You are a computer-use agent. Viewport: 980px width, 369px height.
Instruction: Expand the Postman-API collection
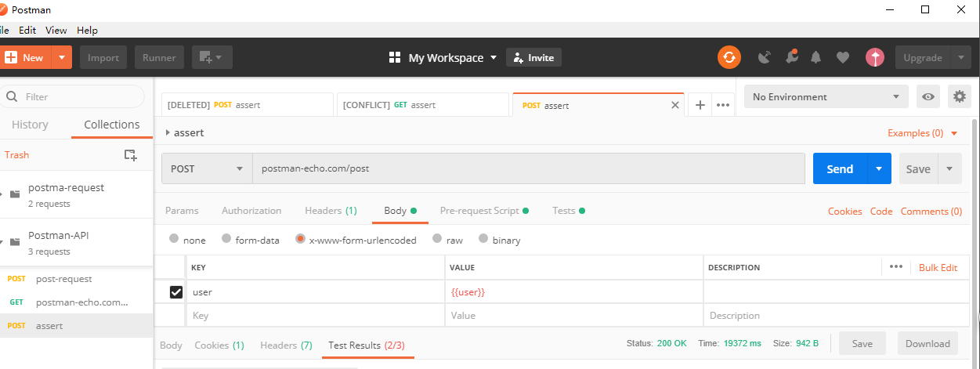click(x=2, y=242)
